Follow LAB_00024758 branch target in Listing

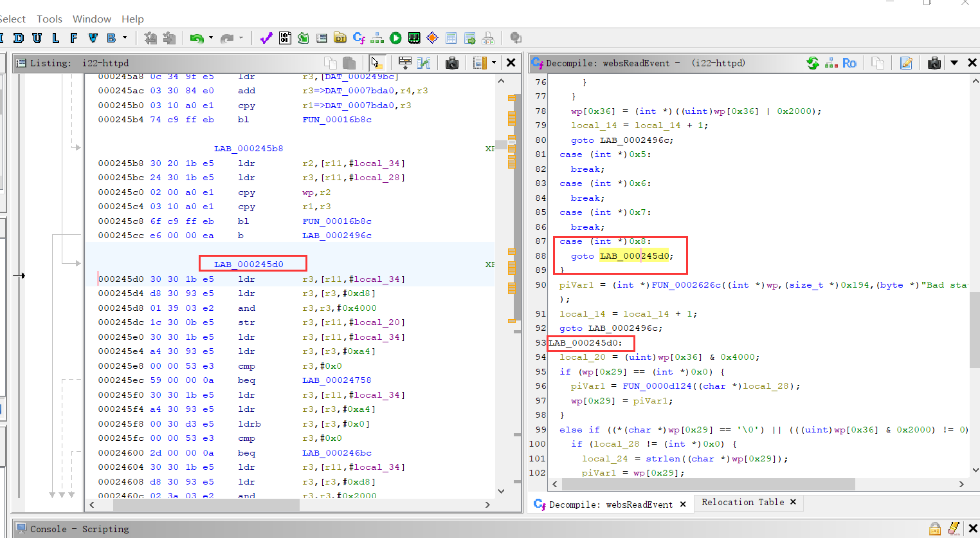pyautogui.click(x=337, y=380)
